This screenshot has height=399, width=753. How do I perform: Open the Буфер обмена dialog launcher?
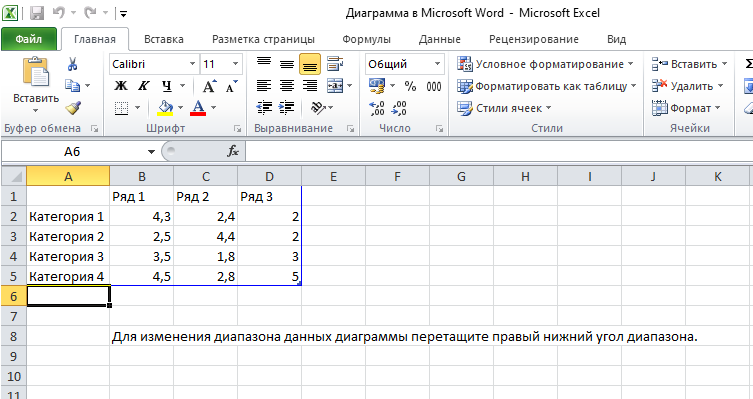tap(95, 129)
